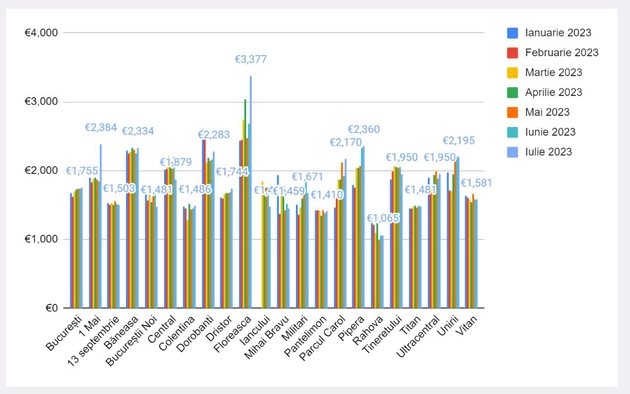Click the €0 y-axis label
Viewport: 630px width, 394px height.
point(52,308)
